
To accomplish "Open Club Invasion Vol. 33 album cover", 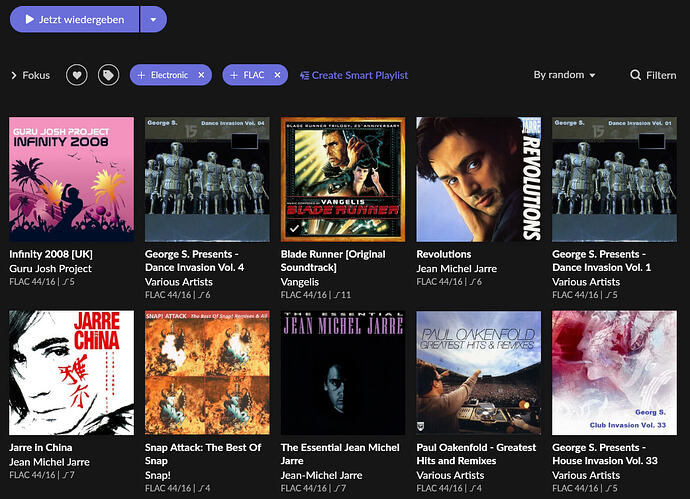I will click(x=614, y=373).
